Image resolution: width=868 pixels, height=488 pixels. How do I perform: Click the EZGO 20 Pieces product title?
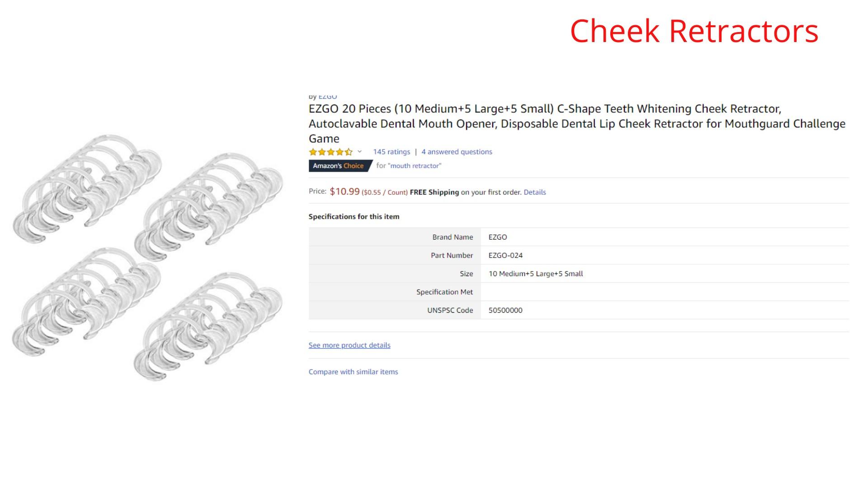point(577,123)
